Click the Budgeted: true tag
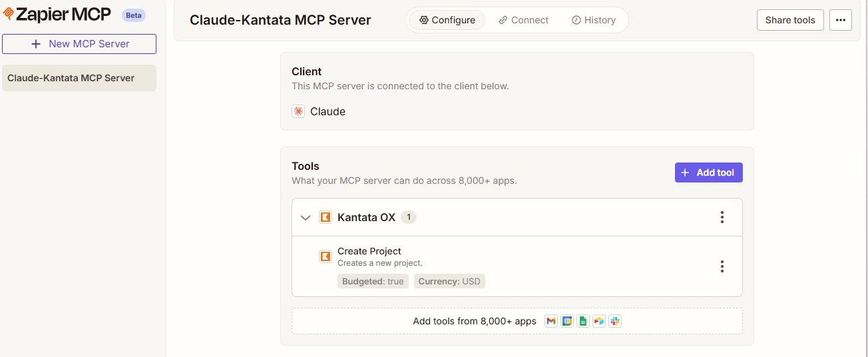The width and height of the screenshot is (868, 357). [x=373, y=281]
